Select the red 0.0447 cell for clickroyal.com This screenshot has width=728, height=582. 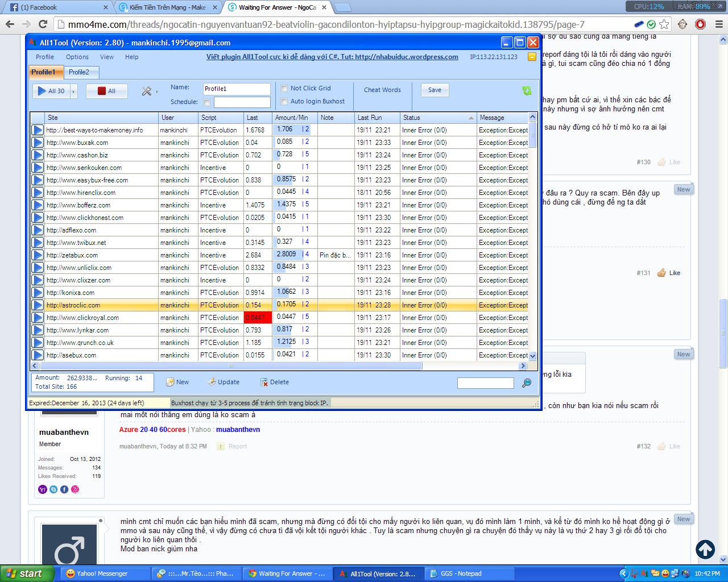tap(258, 318)
